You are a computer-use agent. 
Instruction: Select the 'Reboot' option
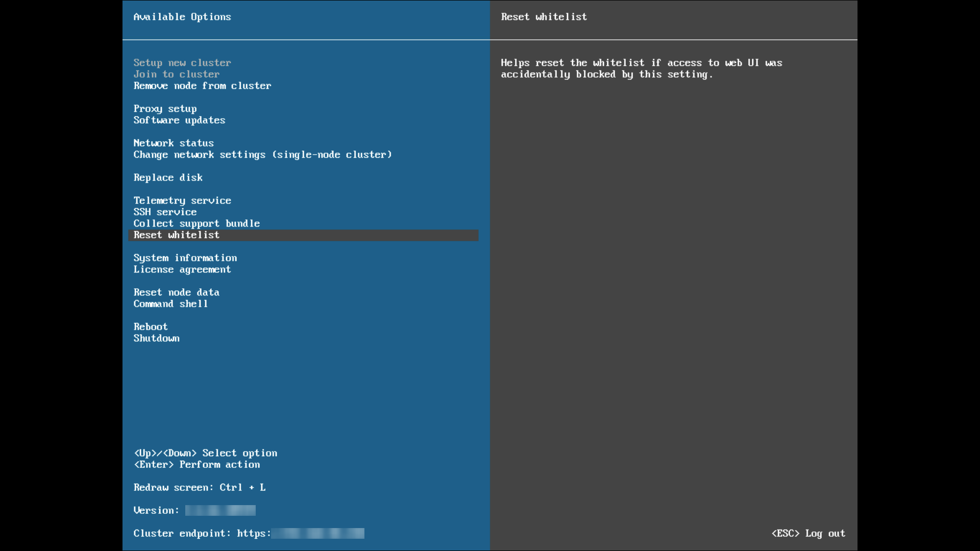point(151,327)
